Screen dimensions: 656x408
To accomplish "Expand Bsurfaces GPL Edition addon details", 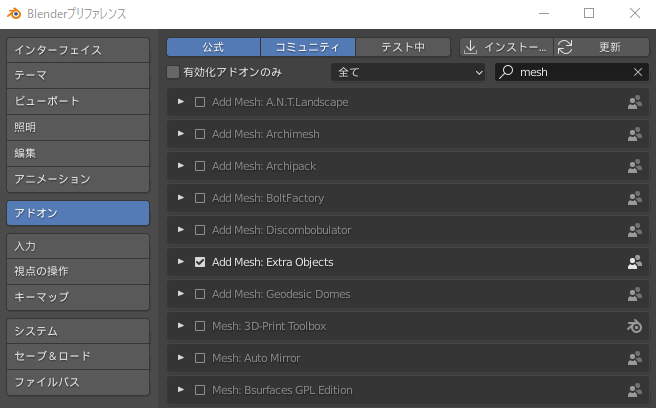I will coord(181,390).
